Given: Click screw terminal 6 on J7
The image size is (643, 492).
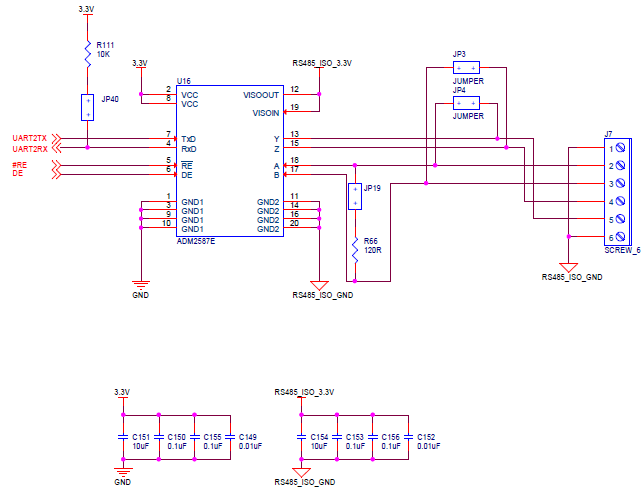Looking at the screenshot, I should pos(620,237).
